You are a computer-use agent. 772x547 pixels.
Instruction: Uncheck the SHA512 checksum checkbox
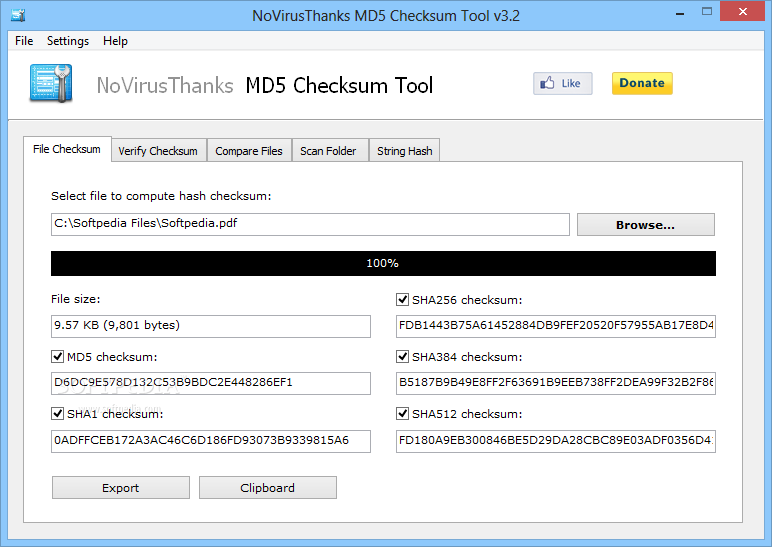coord(402,414)
